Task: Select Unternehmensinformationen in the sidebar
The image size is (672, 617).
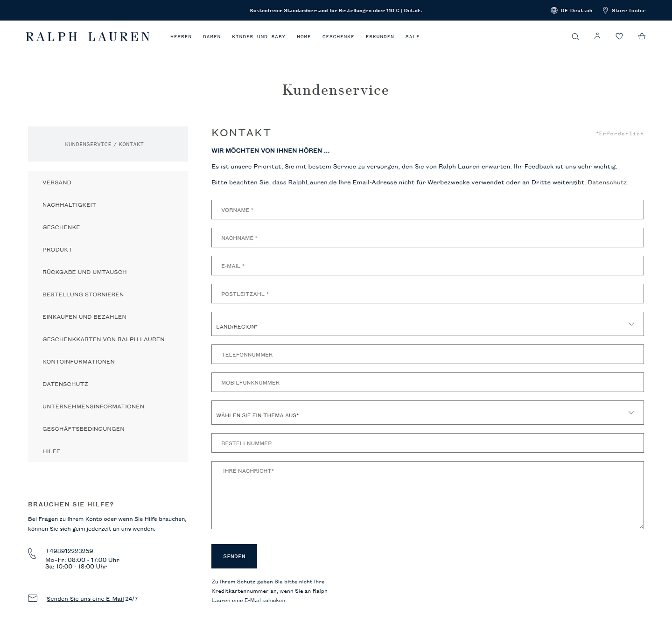Action: point(93,407)
